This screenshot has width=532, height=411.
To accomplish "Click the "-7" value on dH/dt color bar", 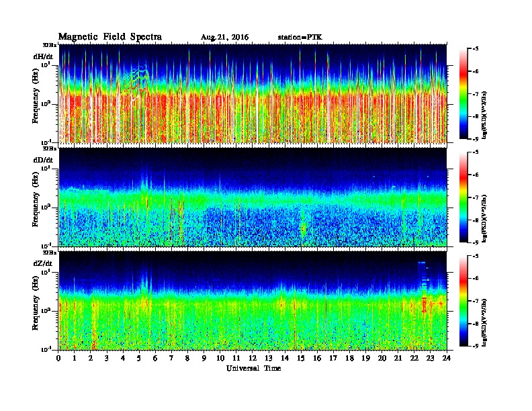I will [476, 94].
